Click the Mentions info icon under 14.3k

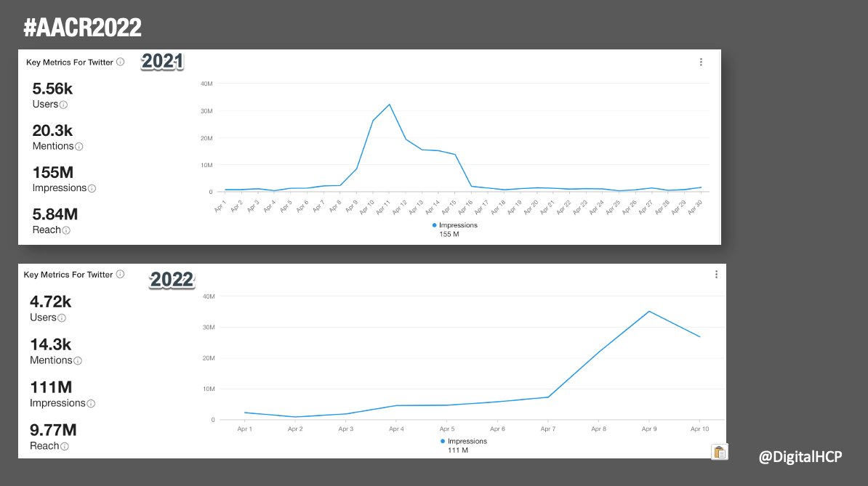(x=78, y=360)
